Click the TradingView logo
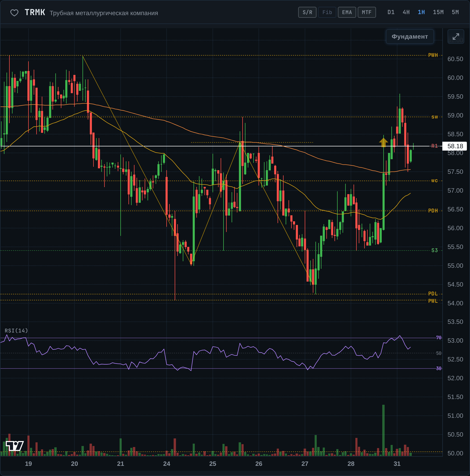 pyautogui.click(x=15, y=446)
